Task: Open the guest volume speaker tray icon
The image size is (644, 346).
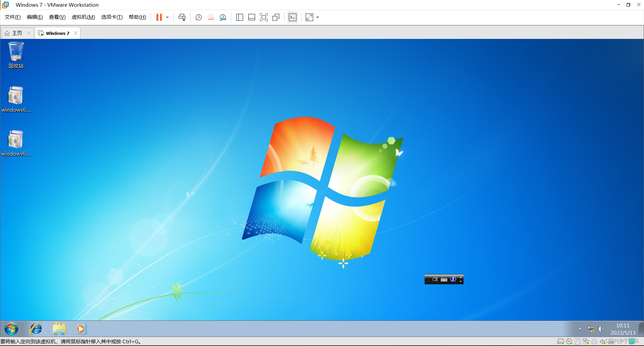Action: 601,329
